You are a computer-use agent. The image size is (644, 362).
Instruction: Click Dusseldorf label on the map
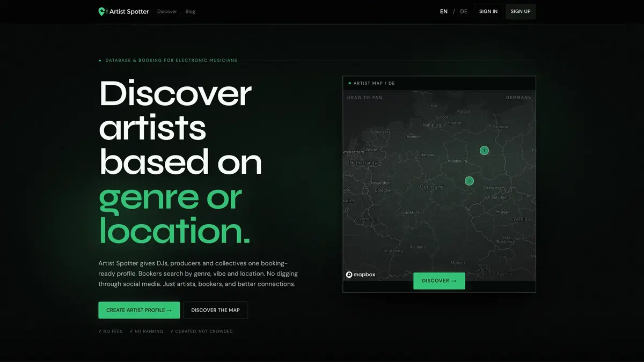[x=380, y=183]
